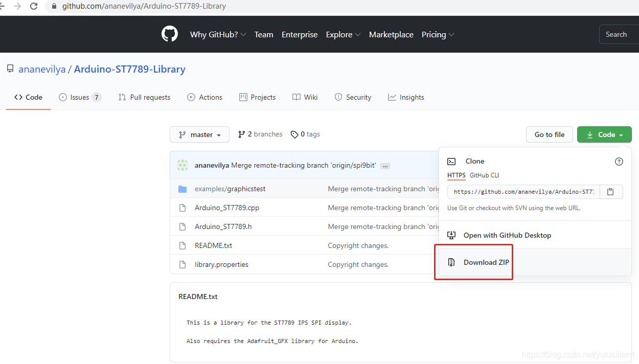Image resolution: width=639 pixels, height=364 pixels.
Task: Switch to the Issues tab
Action: point(80,97)
